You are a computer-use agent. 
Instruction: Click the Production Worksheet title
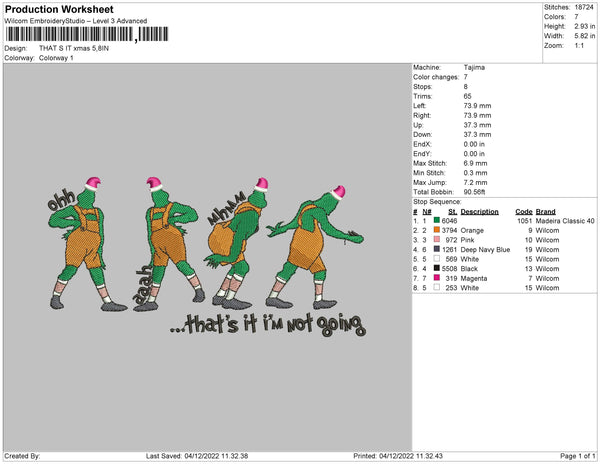[59, 9]
